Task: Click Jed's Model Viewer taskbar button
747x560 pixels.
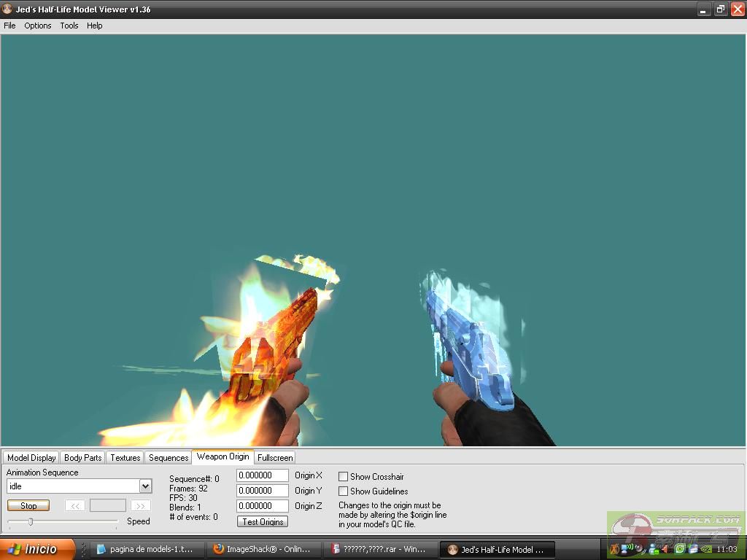Action: tap(496, 549)
